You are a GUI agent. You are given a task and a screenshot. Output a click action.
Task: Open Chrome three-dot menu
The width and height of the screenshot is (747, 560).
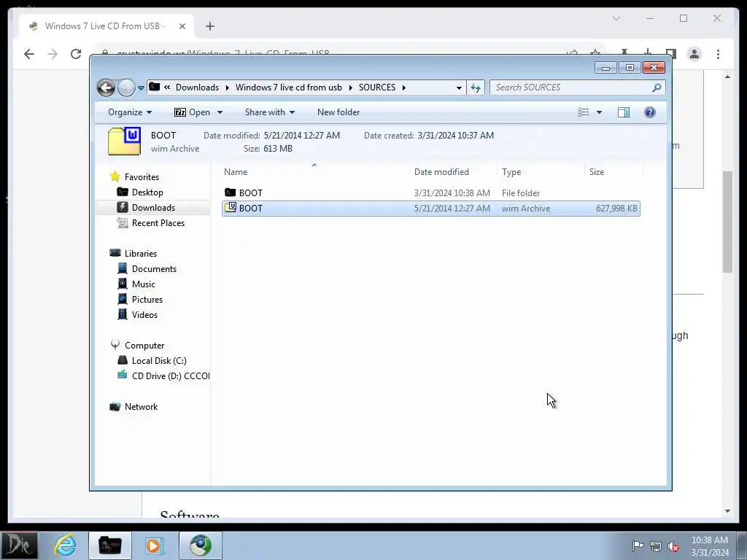coord(718,54)
